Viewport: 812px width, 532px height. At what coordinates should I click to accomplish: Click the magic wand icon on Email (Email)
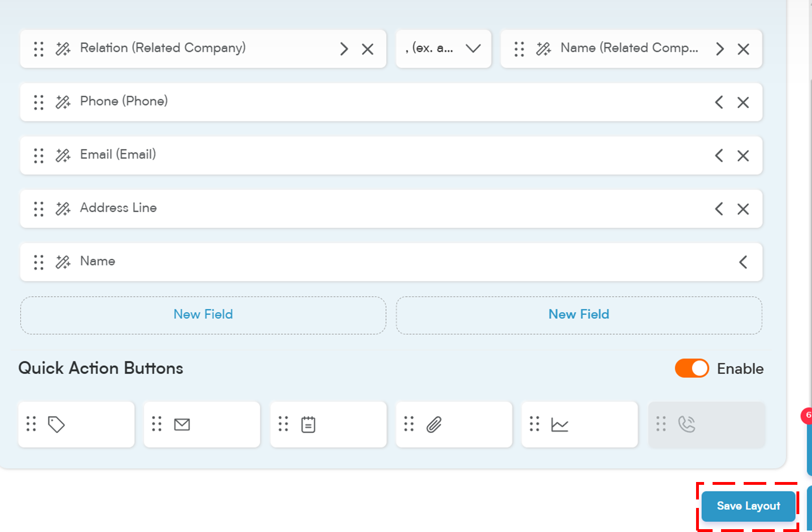[63, 156]
